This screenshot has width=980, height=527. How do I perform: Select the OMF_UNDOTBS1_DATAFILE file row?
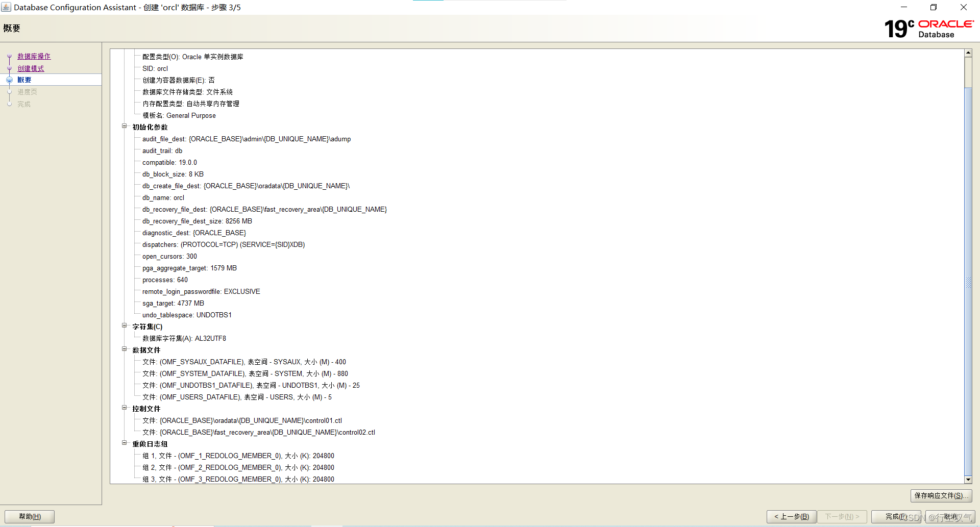[251, 385]
